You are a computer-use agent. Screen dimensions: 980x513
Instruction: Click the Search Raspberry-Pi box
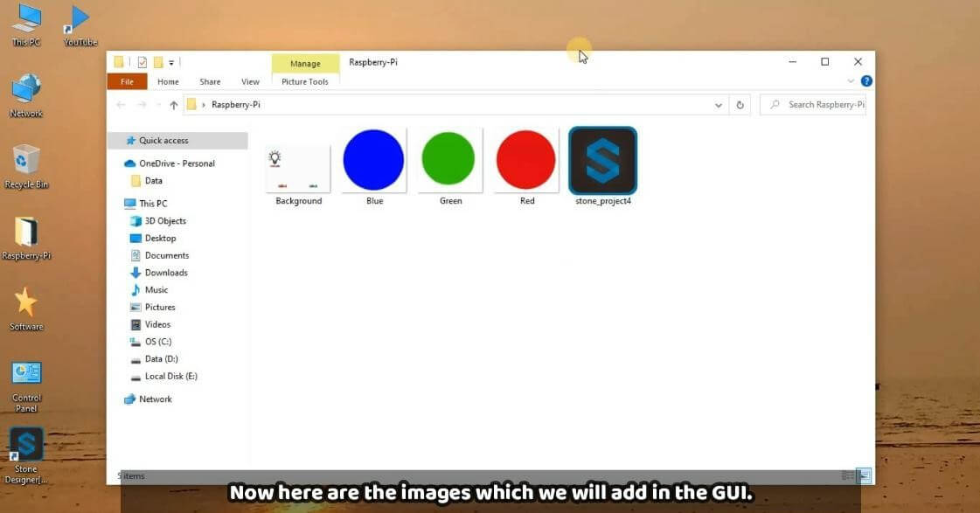coord(815,105)
